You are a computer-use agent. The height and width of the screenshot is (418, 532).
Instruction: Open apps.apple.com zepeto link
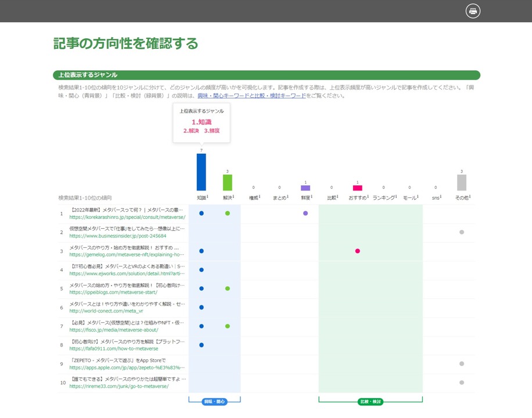point(127,367)
